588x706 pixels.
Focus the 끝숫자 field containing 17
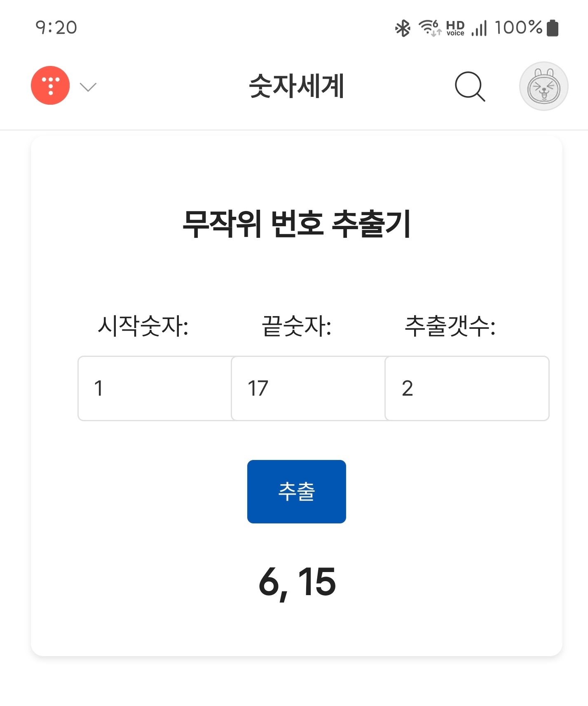tap(308, 388)
